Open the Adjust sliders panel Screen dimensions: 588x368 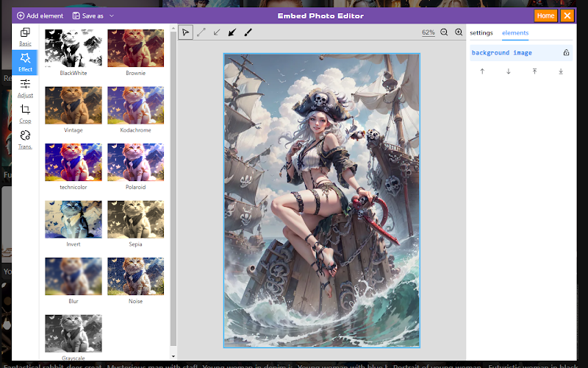coord(25,88)
